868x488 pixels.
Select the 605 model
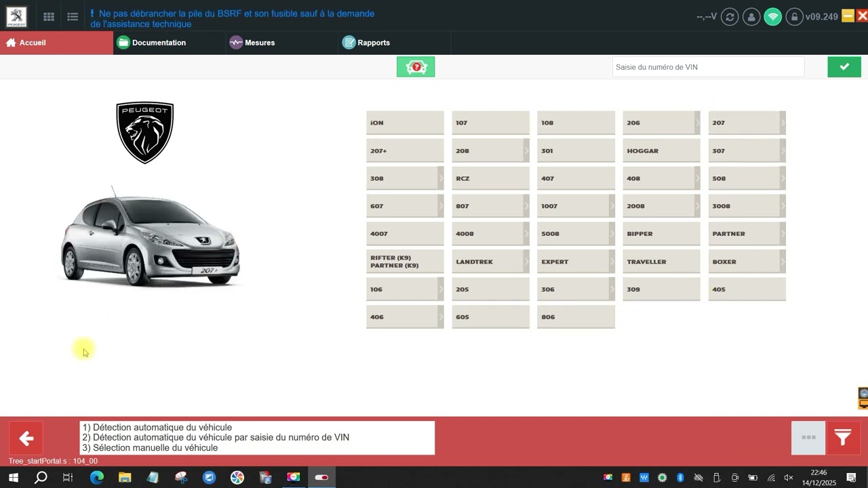[x=490, y=317]
